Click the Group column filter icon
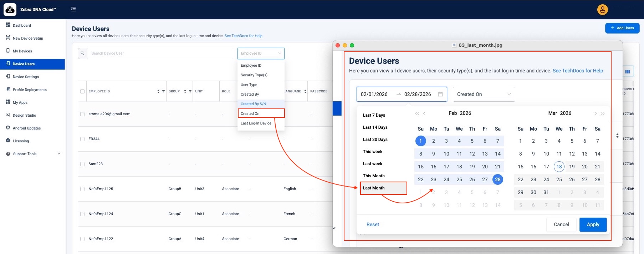 190,91
